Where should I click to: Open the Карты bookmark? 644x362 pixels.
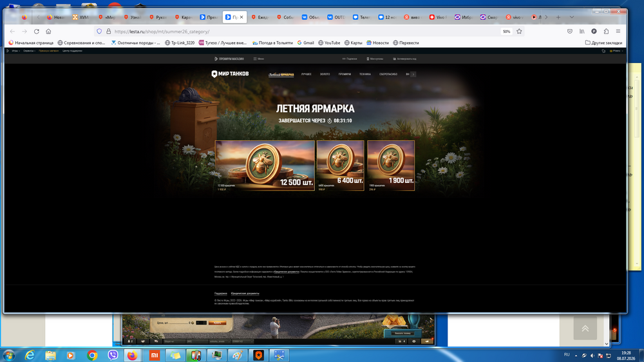353,43
